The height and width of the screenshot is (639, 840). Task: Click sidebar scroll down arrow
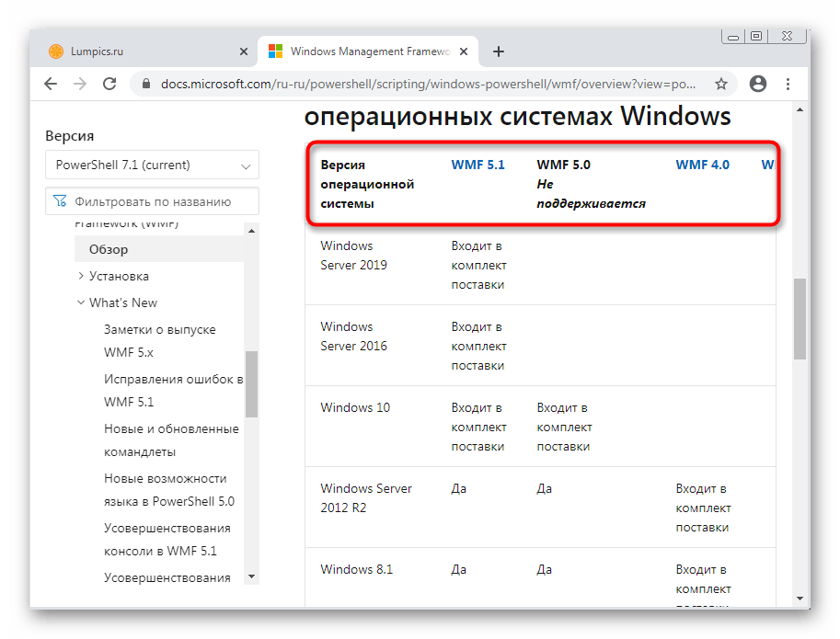tap(251, 576)
